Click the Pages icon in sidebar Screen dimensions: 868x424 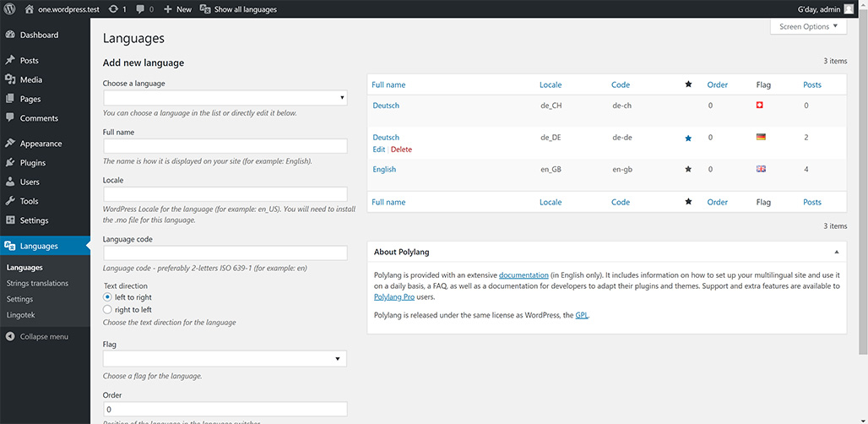click(x=10, y=99)
